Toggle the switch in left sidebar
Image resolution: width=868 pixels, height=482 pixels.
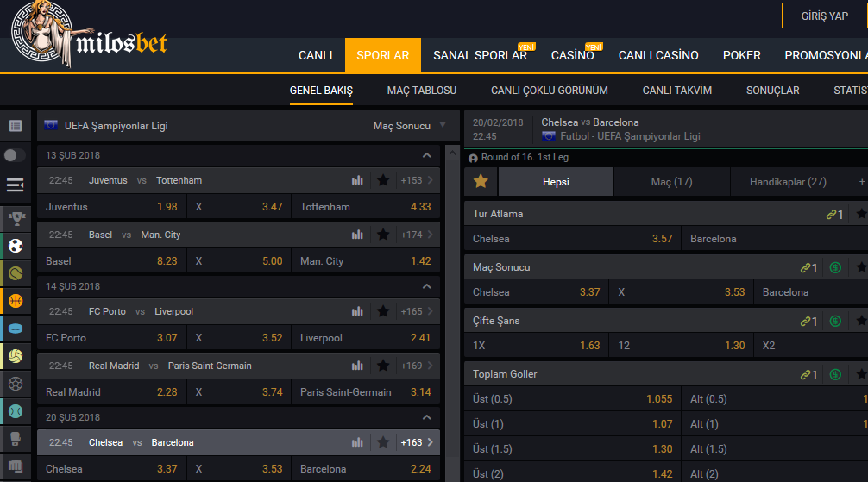click(15, 155)
